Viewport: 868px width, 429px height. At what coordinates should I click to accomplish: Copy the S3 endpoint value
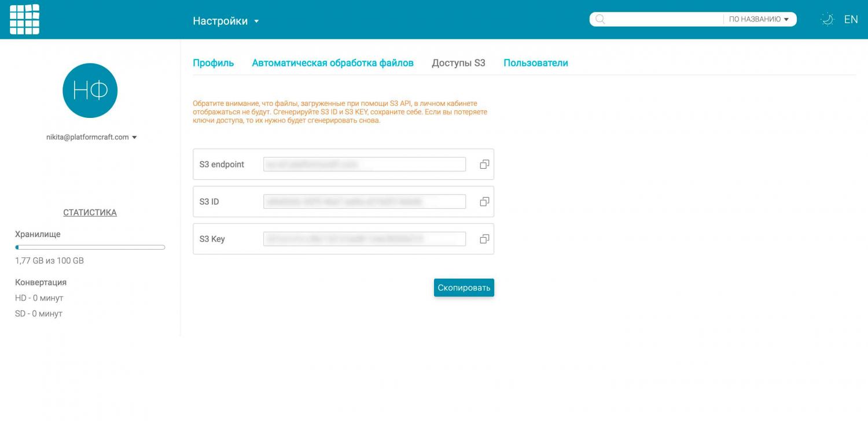(484, 165)
